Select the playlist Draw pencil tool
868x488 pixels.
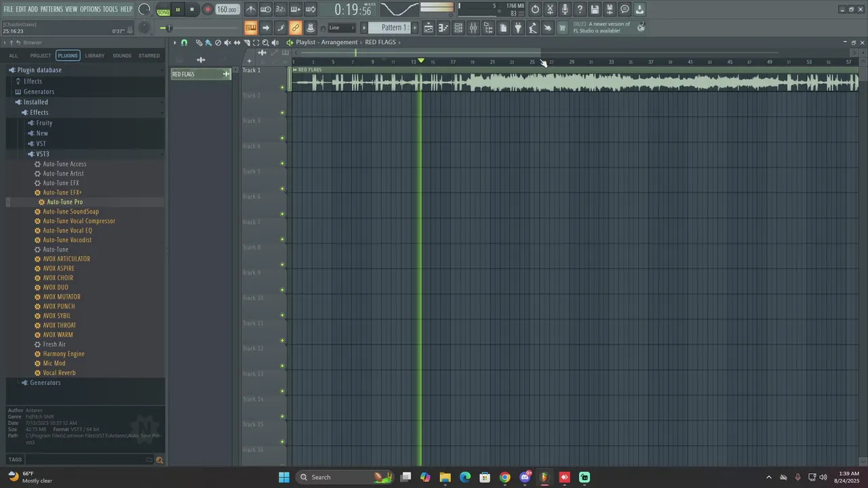[x=199, y=43]
